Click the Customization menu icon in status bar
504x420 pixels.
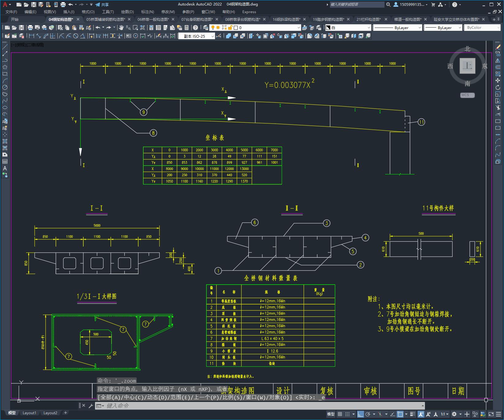(x=498, y=414)
